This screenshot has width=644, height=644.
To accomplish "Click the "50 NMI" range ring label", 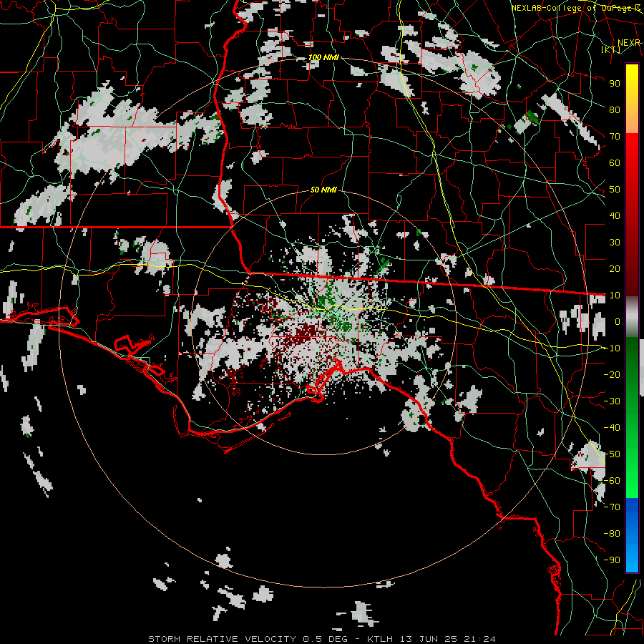I will (323, 190).
